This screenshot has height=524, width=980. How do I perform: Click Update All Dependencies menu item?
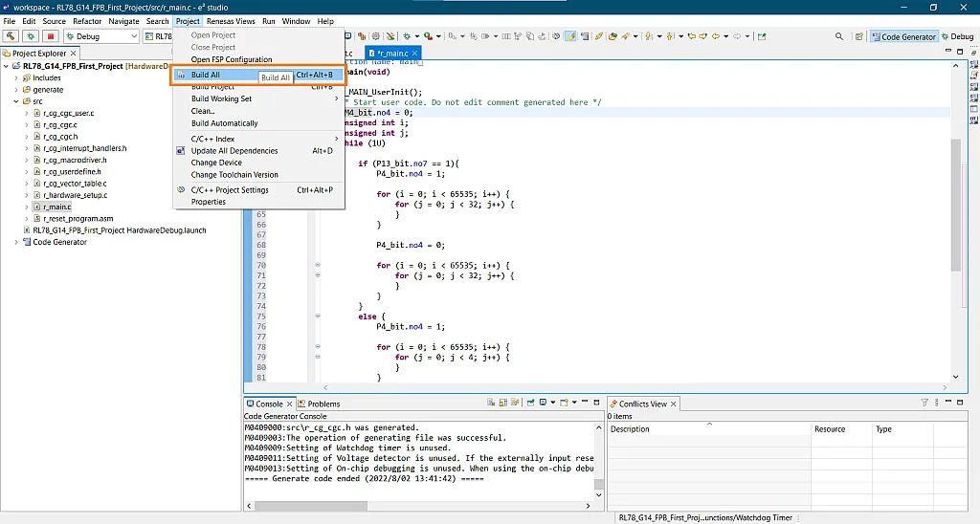coord(258,150)
